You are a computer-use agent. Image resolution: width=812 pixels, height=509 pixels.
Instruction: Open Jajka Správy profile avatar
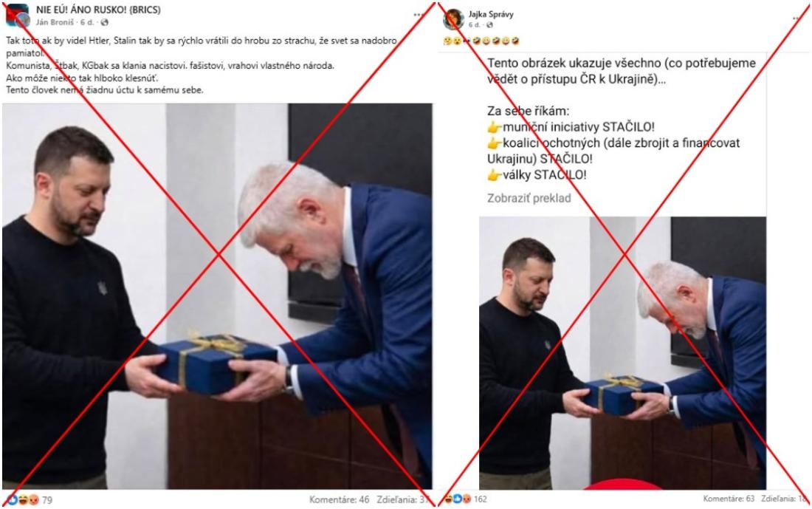point(453,18)
